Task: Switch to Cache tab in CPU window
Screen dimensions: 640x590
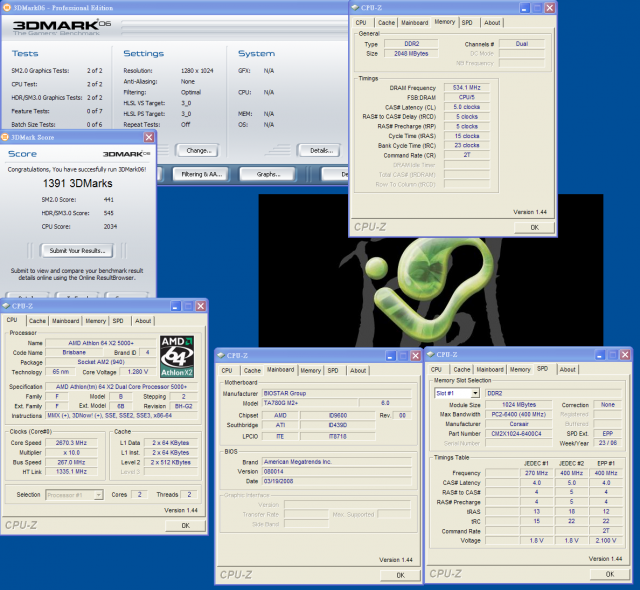Action: point(37,321)
